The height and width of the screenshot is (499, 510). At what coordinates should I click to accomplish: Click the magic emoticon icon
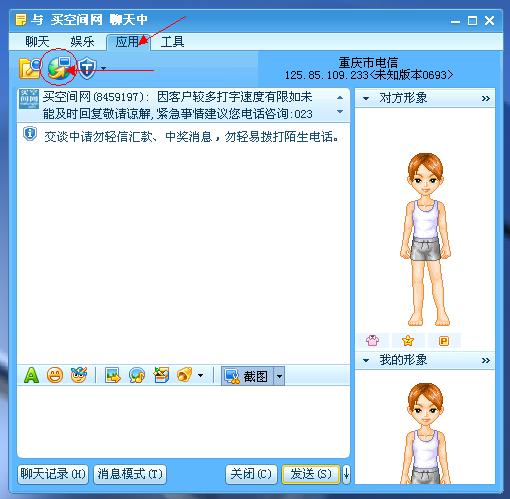point(79,375)
